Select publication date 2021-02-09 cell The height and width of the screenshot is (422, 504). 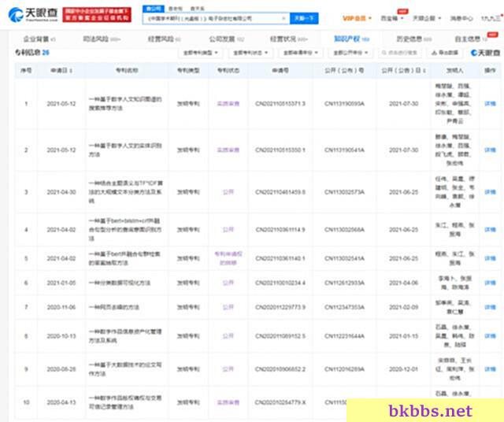[x=404, y=307]
